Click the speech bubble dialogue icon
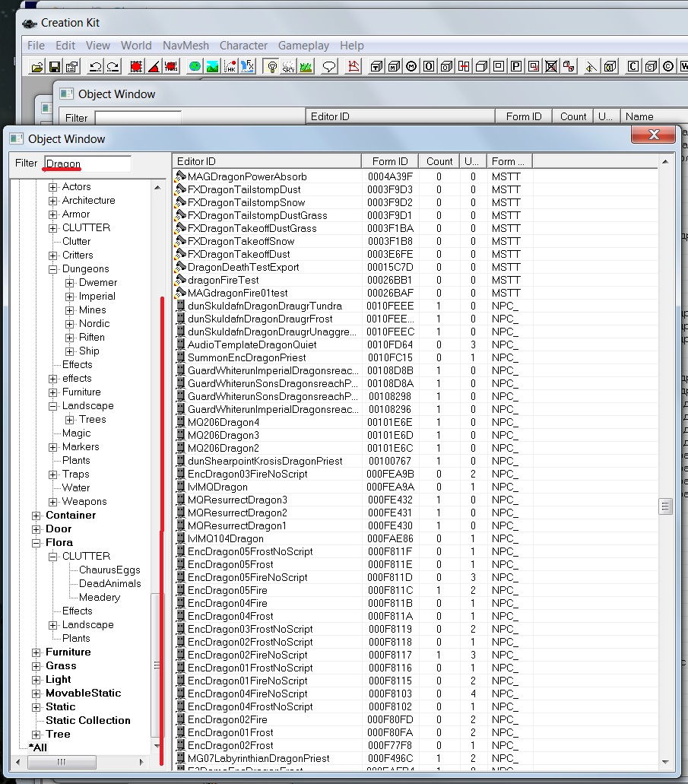688x784 pixels. click(x=329, y=67)
